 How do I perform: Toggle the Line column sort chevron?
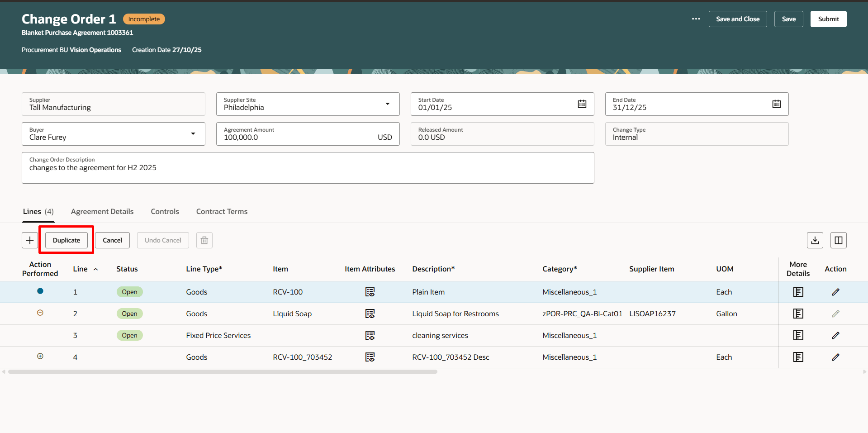point(96,269)
